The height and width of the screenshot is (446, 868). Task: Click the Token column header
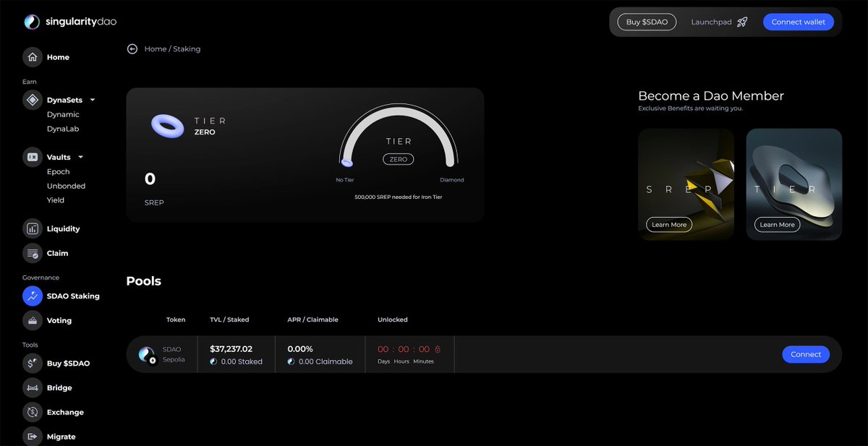point(176,320)
